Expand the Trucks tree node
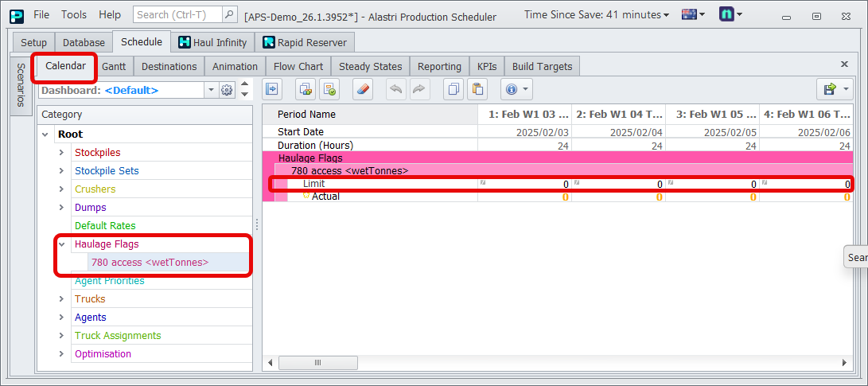This screenshot has height=386, width=868. point(61,299)
